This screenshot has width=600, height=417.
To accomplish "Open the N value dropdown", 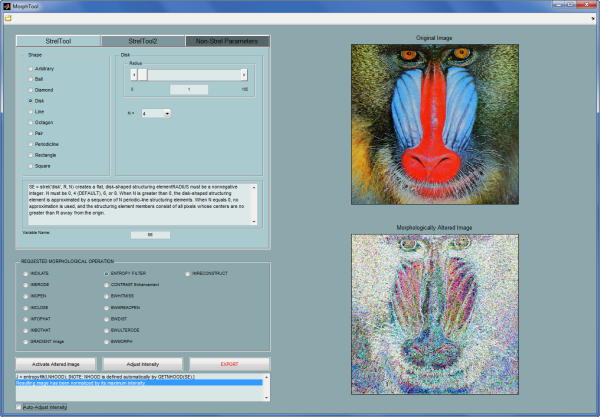I will [x=157, y=113].
